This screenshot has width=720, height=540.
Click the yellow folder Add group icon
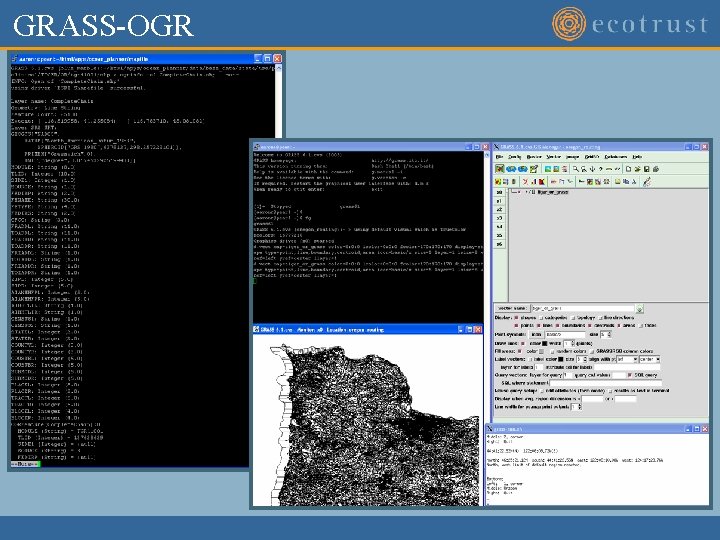618,181
